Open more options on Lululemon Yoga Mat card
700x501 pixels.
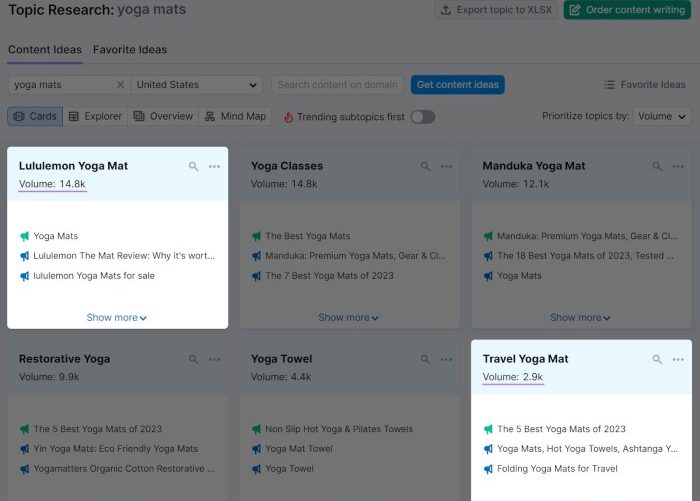(214, 167)
